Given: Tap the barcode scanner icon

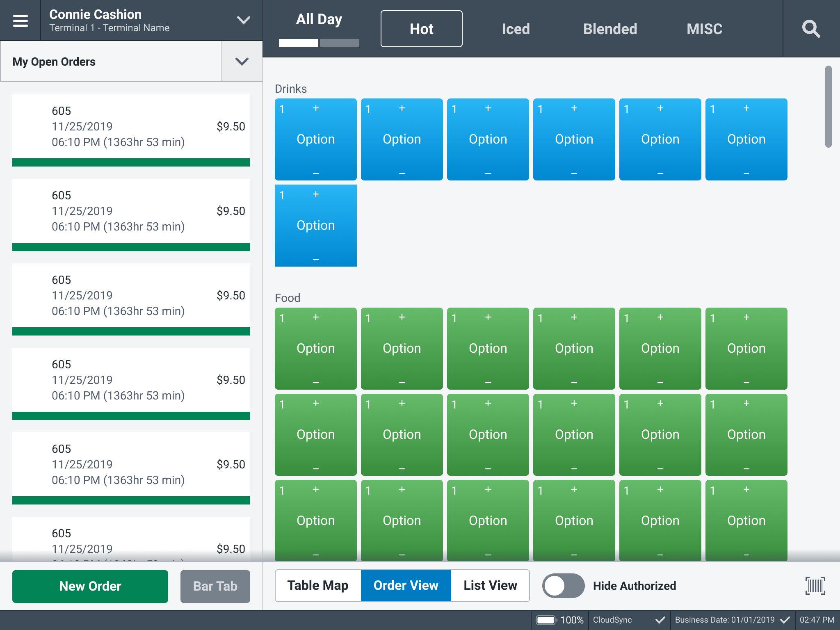Looking at the screenshot, I should 815,585.
